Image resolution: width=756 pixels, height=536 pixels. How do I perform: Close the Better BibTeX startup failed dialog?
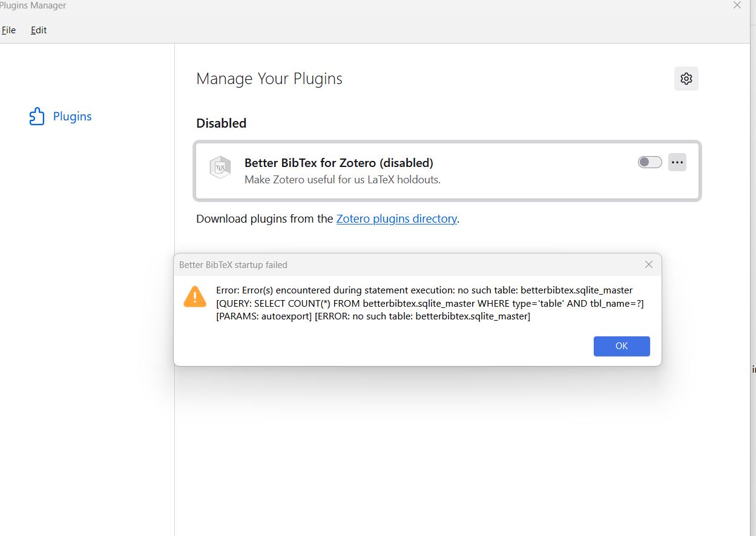pos(649,264)
